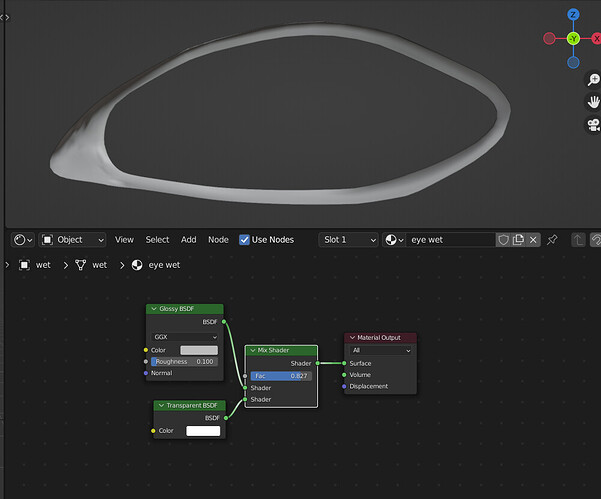
Task: Click the Mix Shader node header
Action: tap(281, 350)
